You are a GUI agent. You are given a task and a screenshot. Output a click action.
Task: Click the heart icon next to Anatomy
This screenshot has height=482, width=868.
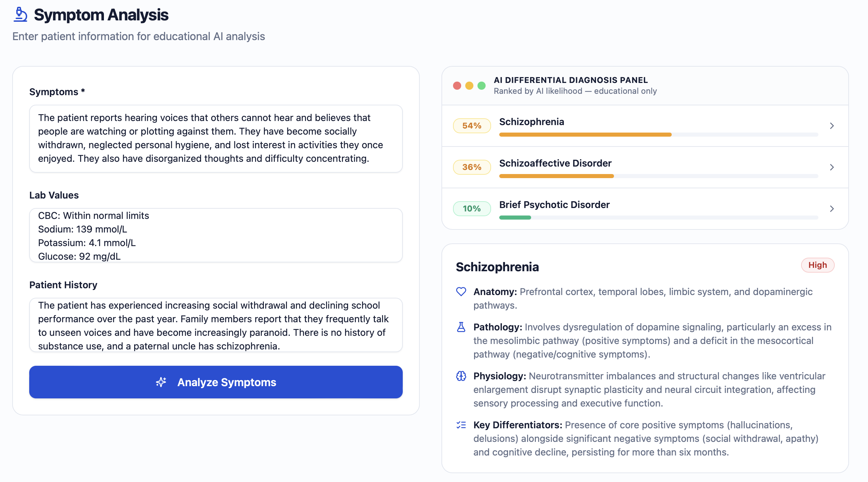tap(461, 292)
